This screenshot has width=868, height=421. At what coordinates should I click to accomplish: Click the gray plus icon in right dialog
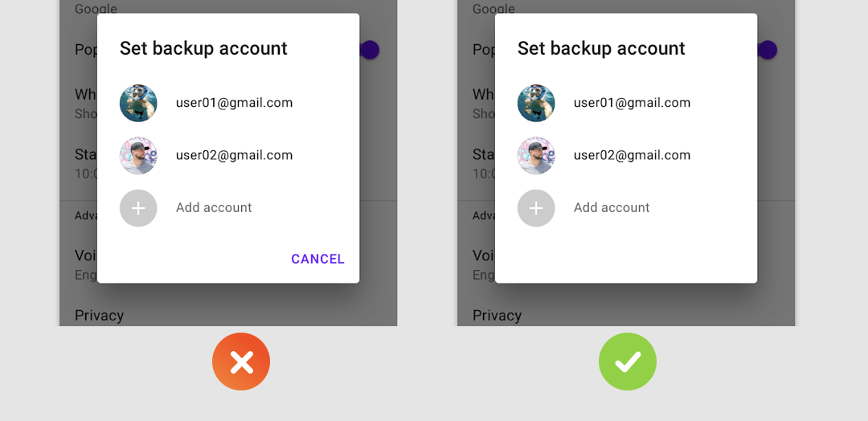[x=536, y=208]
